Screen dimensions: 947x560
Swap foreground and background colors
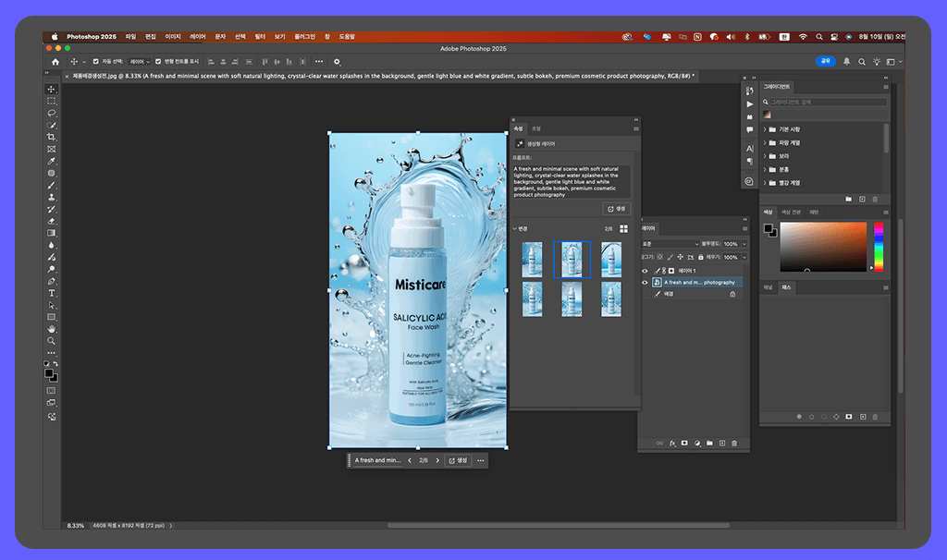point(55,364)
